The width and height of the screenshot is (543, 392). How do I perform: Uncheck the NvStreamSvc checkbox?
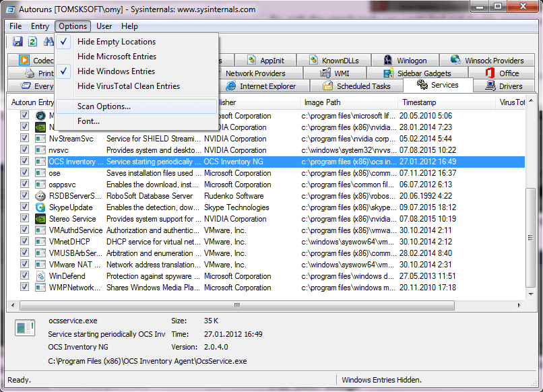(x=24, y=138)
